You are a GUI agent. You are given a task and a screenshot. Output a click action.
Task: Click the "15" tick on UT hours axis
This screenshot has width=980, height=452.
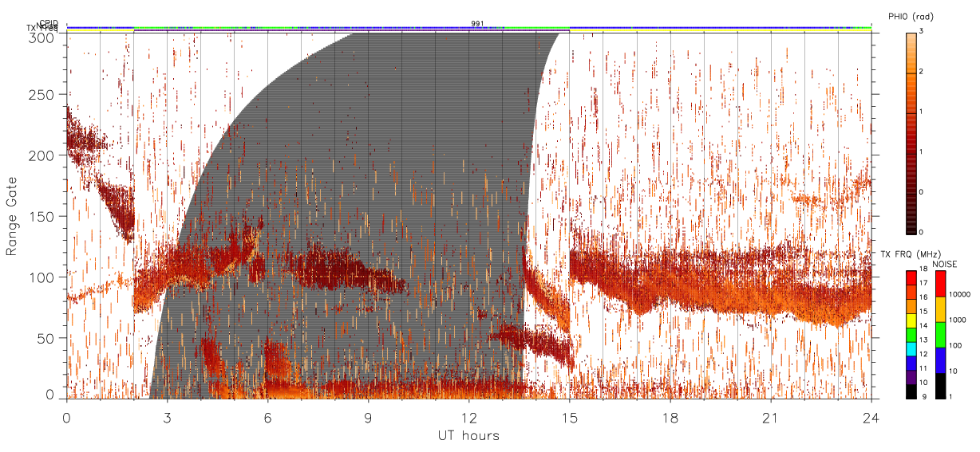tap(570, 417)
